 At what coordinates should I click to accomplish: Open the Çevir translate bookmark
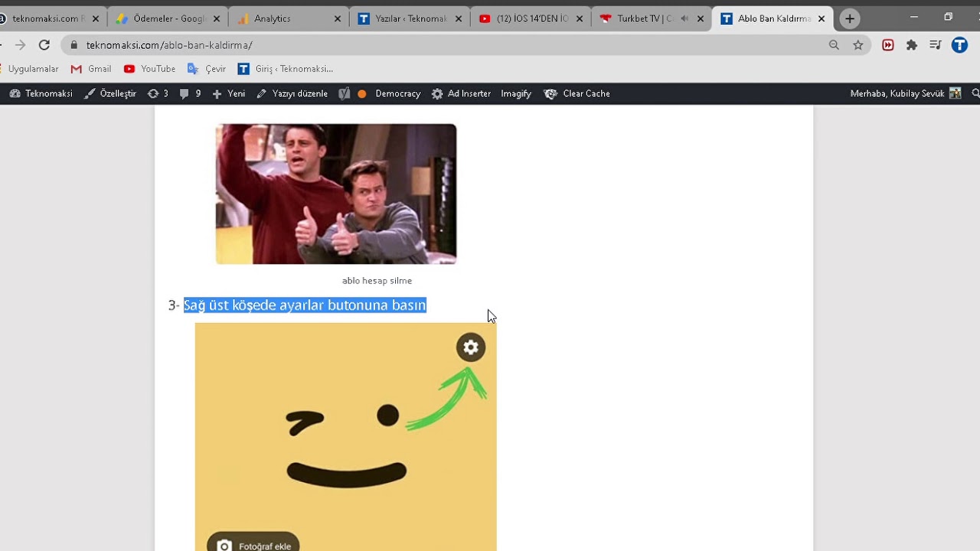click(x=207, y=69)
